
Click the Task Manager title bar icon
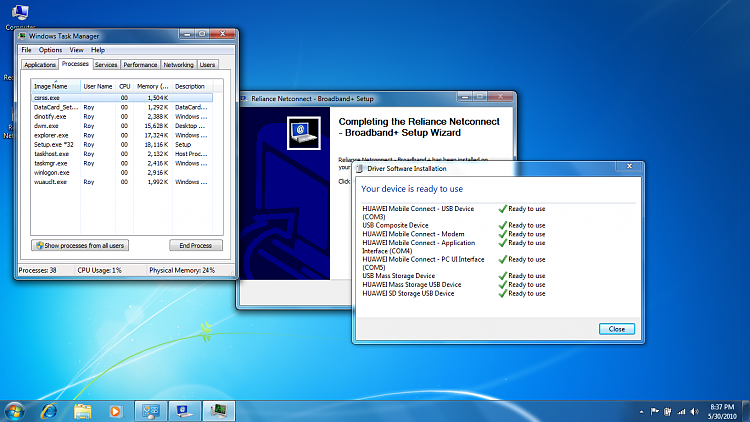coord(22,36)
